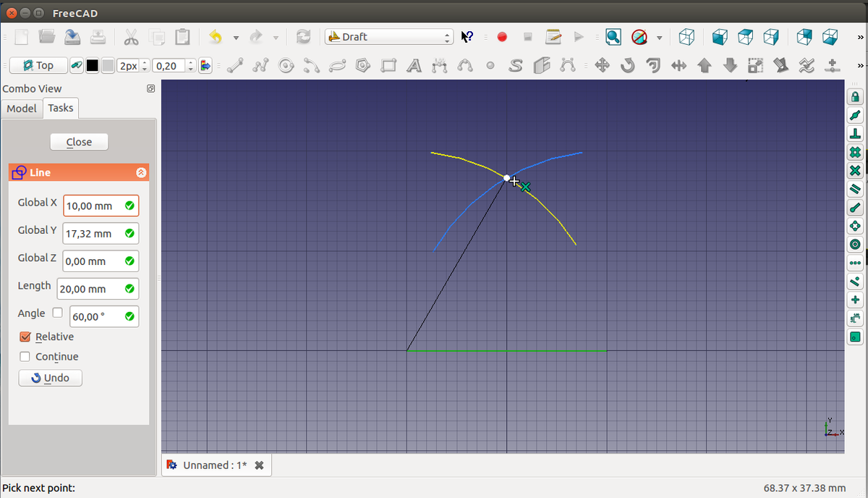Select the Draft Move tool
Image resolution: width=868 pixels, height=498 pixels.
pos(602,66)
